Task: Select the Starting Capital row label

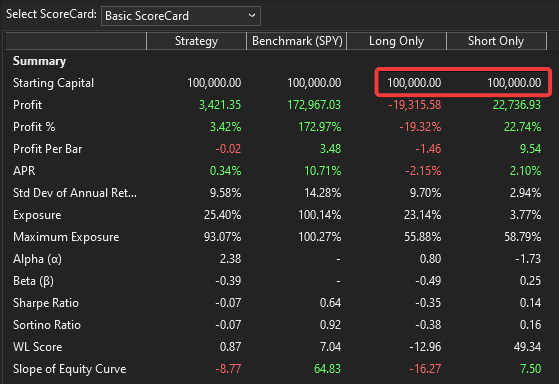Action: (53, 83)
